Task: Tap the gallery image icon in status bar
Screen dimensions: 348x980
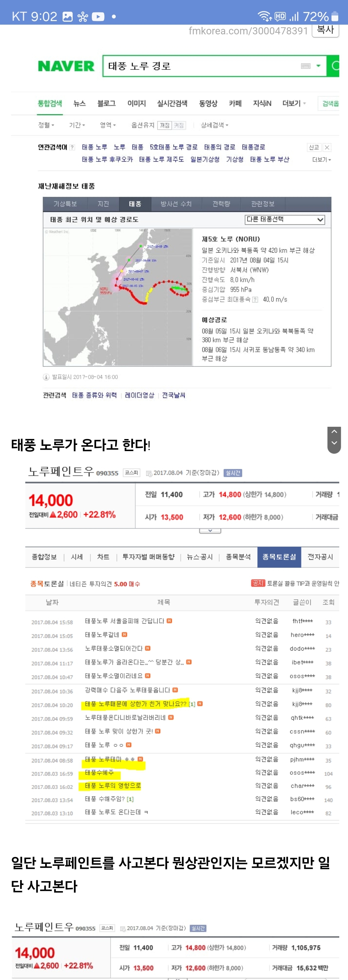Action: [67, 16]
